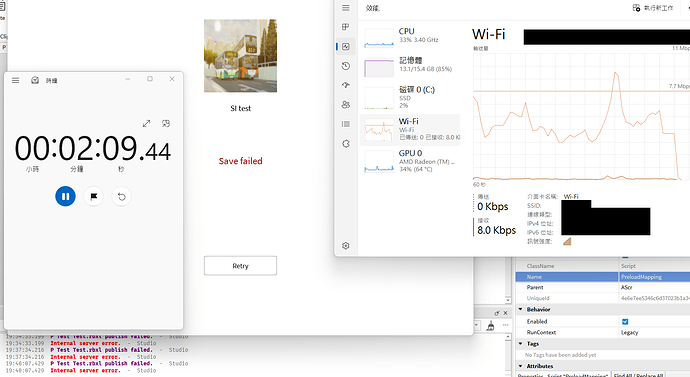Screen dimensions: 690x377
Task: Select the GPU 0 performance entry
Action: click(x=411, y=161)
